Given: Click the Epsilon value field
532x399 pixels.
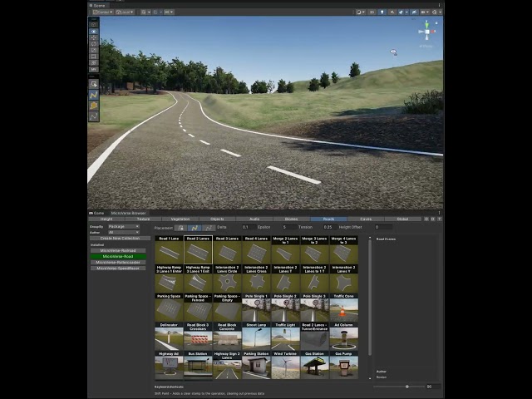Looking at the screenshot, I should point(288,227).
